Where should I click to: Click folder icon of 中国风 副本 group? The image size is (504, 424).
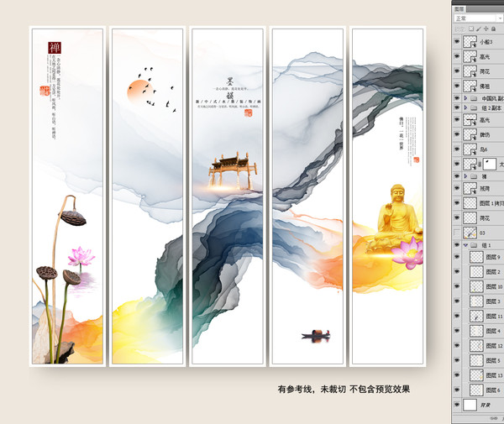(x=474, y=98)
